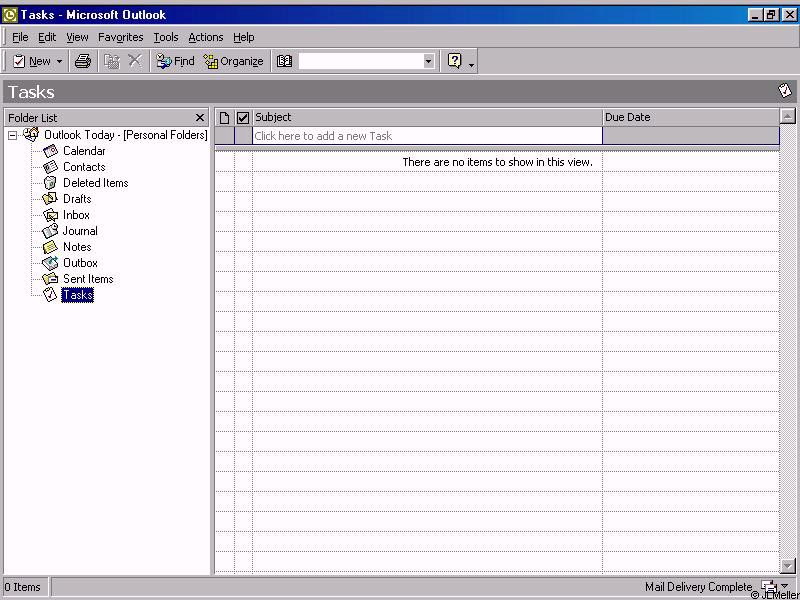Open the Calendar folder

pyautogui.click(x=83, y=151)
